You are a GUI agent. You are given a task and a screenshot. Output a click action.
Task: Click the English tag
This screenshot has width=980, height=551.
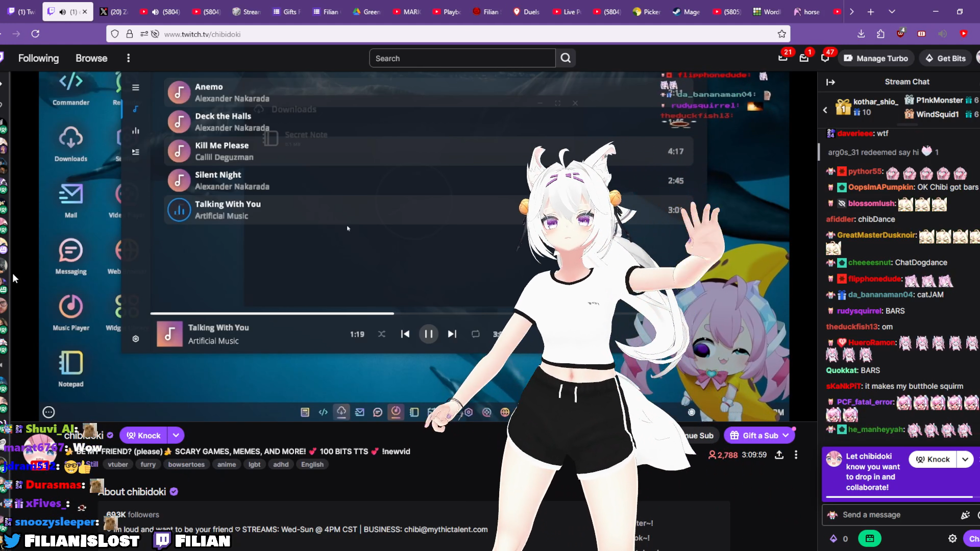pyautogui.click(x=312, y=464)
